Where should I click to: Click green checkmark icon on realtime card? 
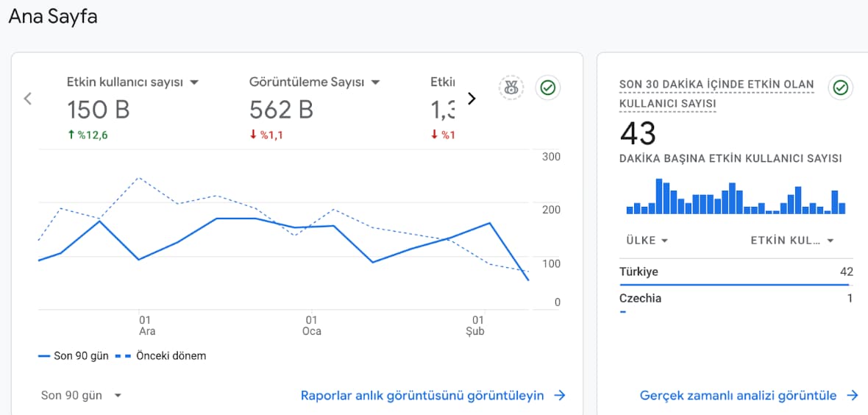click(x=840, y=88)
